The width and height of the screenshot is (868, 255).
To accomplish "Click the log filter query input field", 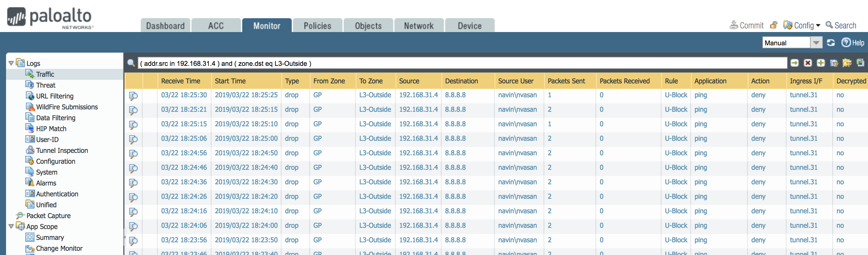I will (461, 63).
